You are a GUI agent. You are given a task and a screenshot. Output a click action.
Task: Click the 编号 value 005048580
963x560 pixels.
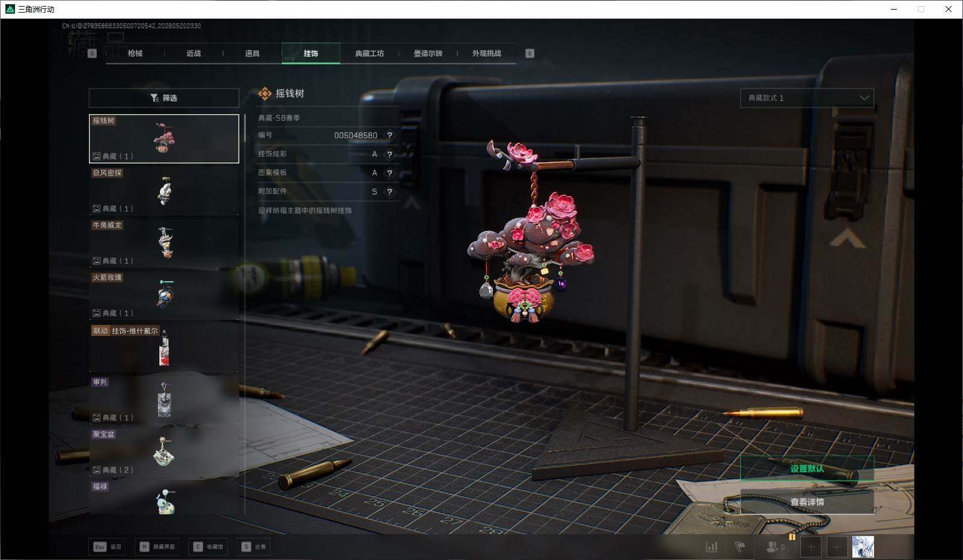point(356,136)
